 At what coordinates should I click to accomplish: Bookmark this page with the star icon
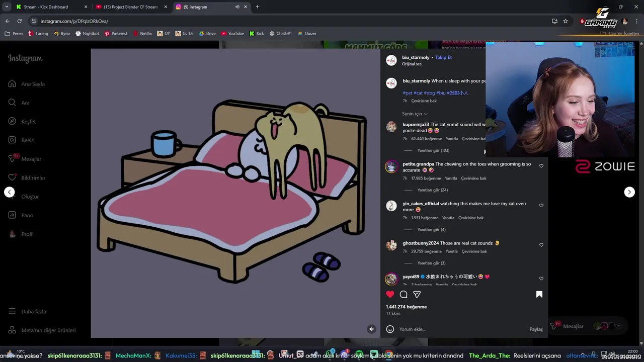pos(566,21)
